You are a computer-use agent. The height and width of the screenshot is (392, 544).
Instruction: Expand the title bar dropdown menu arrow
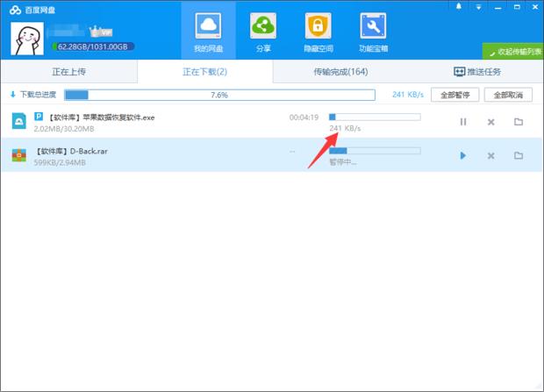pyautogui.click(x=477, y=7)
